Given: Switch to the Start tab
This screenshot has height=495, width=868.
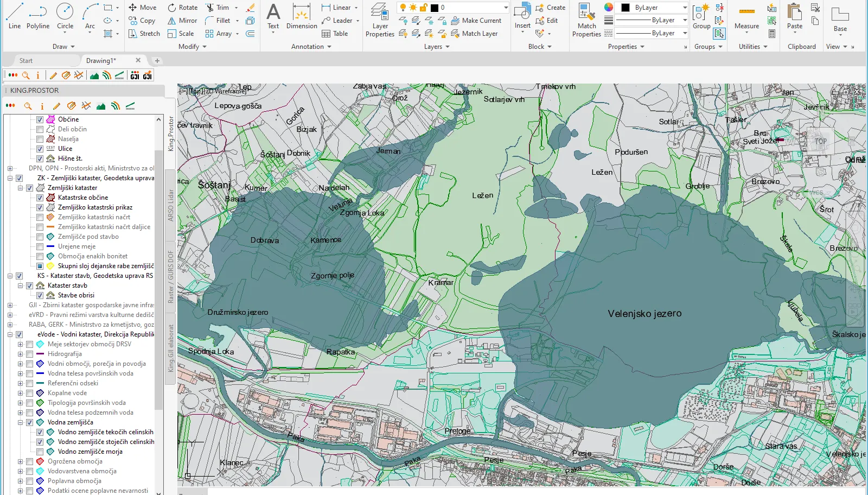Looking at the screenshot, I should point(26,61).
